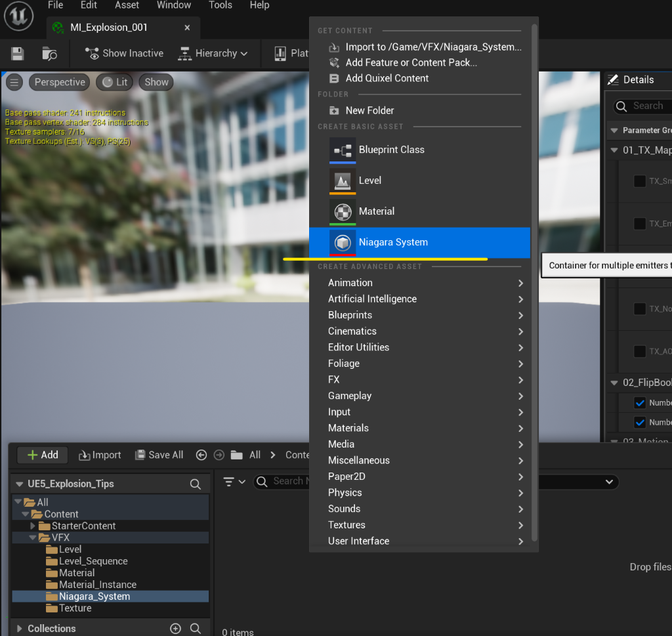Enable the TX_No parameter checkbox
Screen dimensions: 672x636
click(x=640, y=308)
